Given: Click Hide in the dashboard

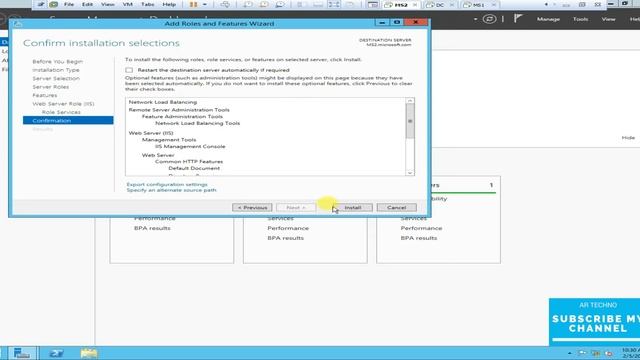Looking at the screenshot, I should (x=628, y=138).
